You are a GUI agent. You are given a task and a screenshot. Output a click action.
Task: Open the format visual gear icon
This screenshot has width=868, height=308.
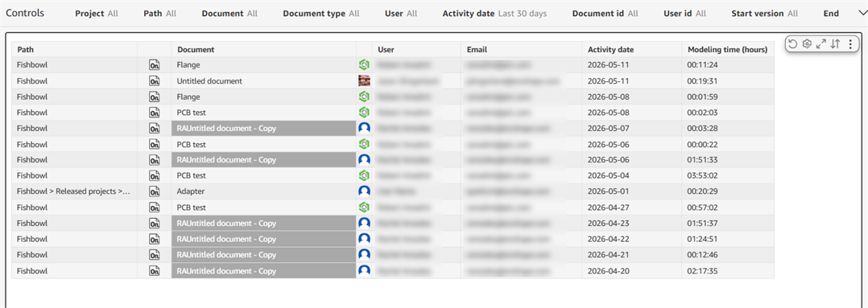tap(807, 44)
